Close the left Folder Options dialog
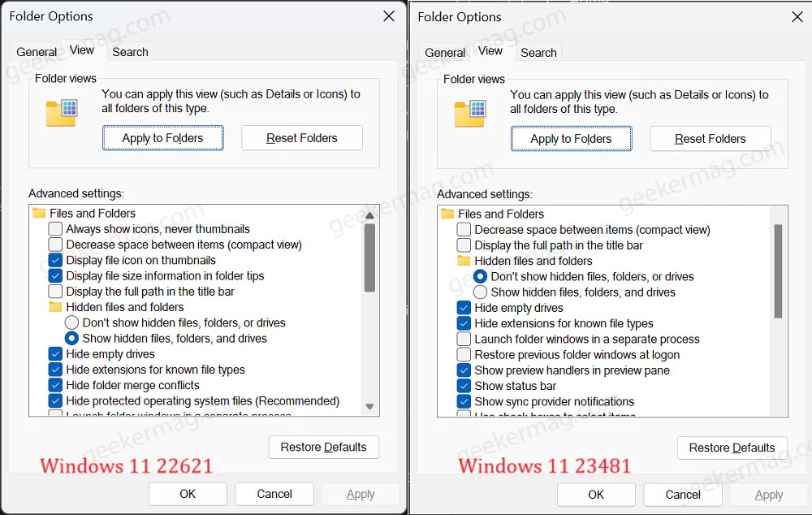Image resolution: width=812 pixels, height=515 pixels. point(389,16)
